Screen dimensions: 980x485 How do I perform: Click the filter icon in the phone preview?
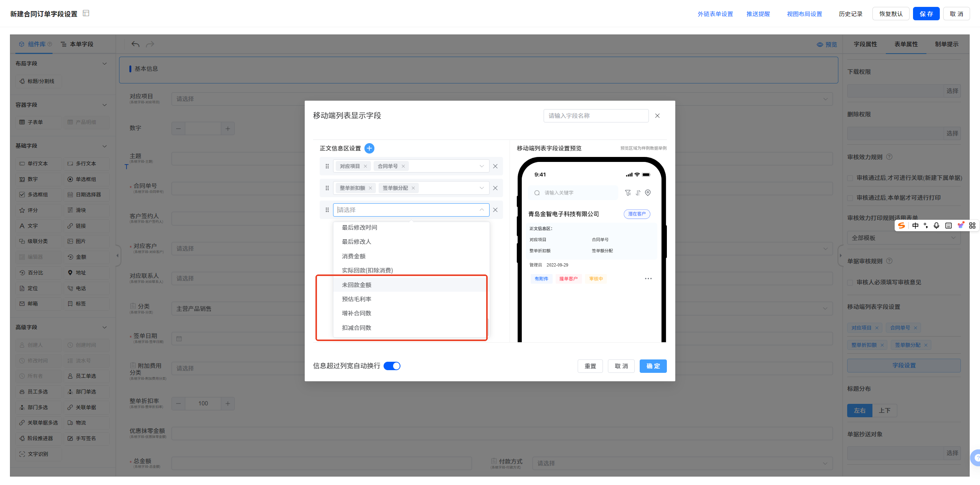627,193
